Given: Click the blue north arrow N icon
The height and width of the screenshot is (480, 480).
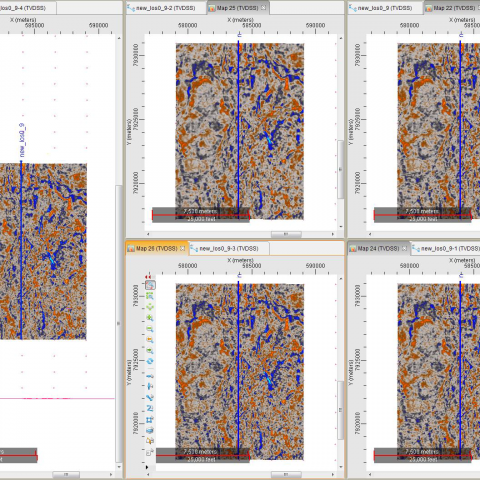Looking at the screenshot, I should click(150, 408).
